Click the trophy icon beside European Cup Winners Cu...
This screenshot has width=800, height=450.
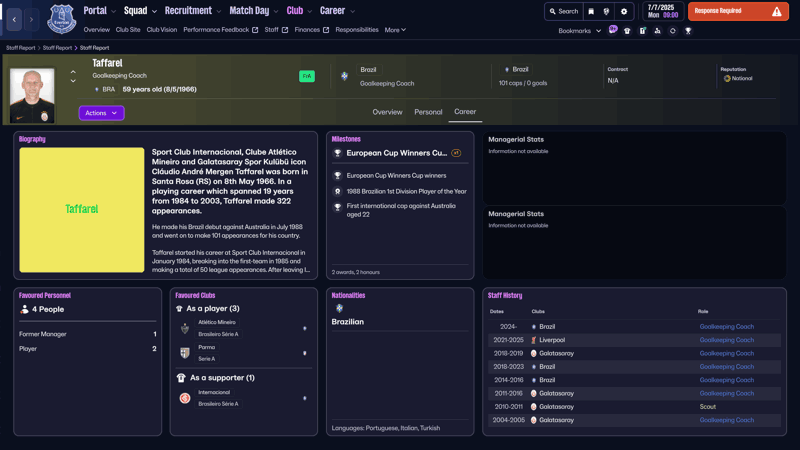[x=337, y=153]
